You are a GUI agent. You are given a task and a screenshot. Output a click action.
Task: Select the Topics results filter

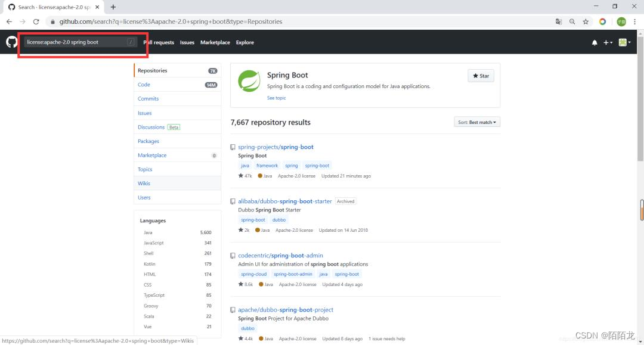coord(178,169)
